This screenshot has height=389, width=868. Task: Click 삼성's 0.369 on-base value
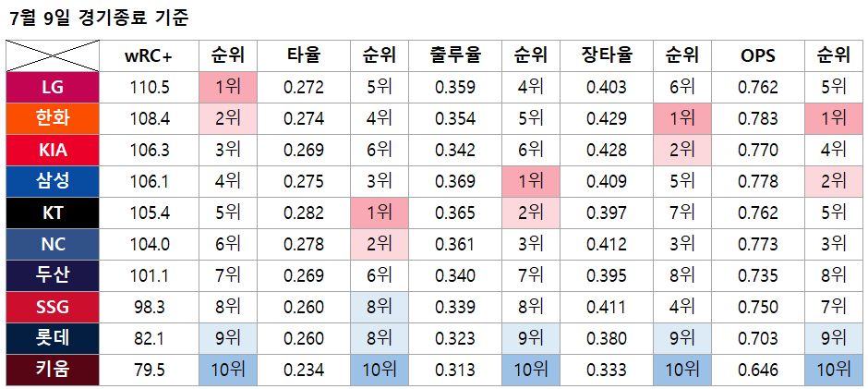point(454,181)
